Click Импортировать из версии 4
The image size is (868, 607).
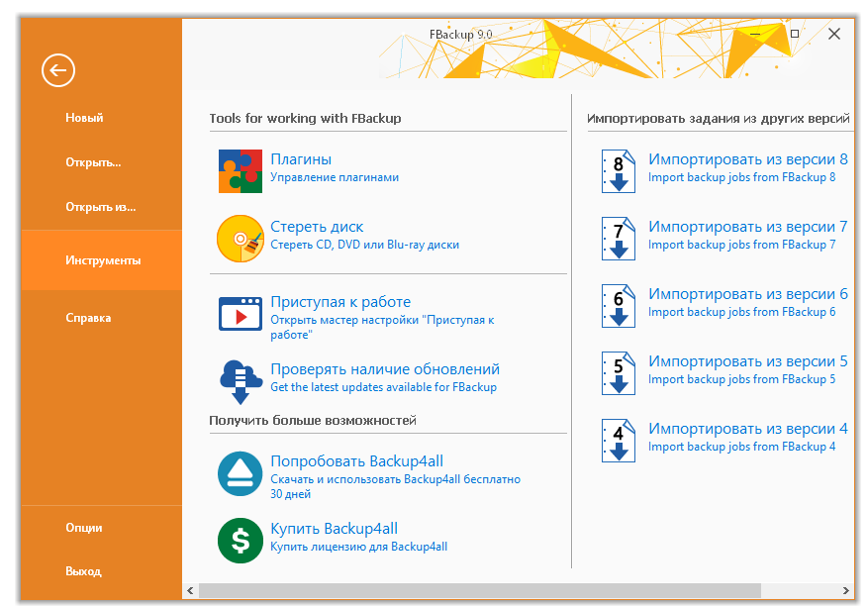(x=748, y=429)
